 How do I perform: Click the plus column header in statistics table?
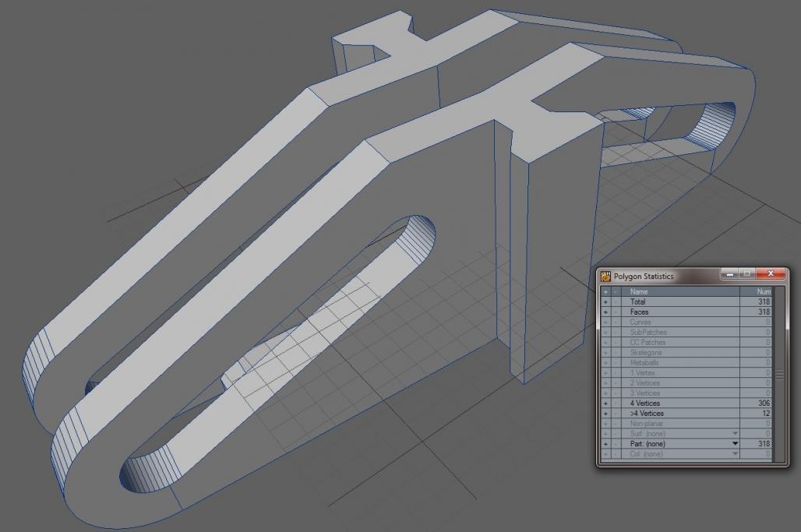click(x=605, y=291)
